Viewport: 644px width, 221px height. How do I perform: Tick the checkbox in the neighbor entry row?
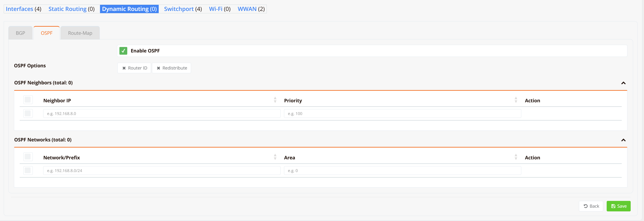28,114
